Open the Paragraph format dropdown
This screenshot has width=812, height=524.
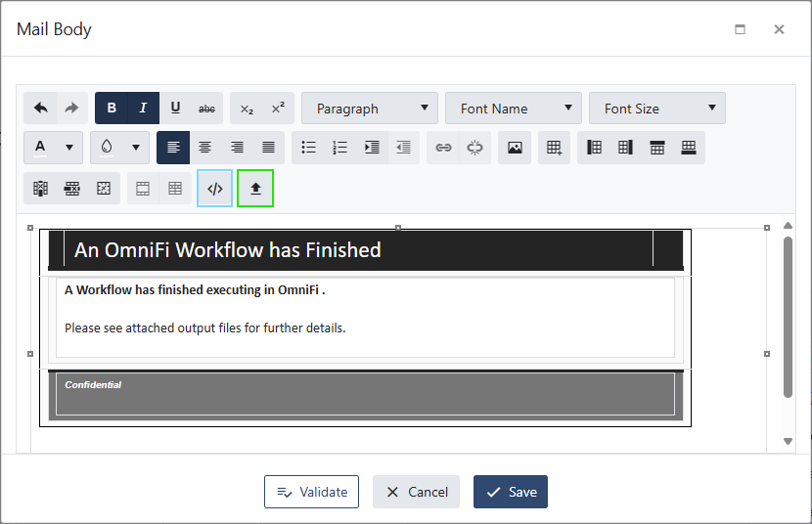[370, 109]
